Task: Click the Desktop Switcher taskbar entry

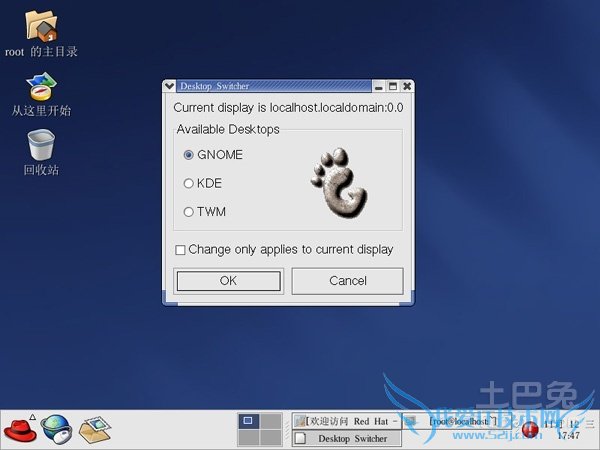Action: [347, 439]
